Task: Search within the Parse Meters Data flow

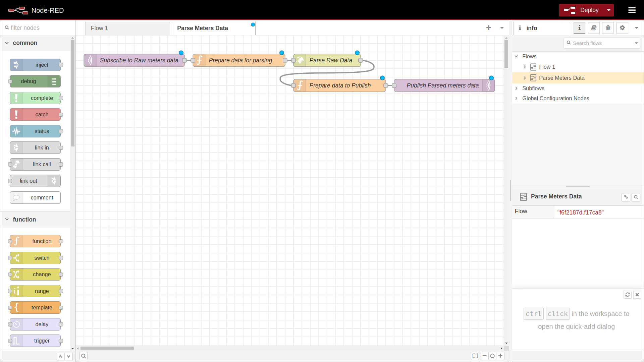Action: 636,197
